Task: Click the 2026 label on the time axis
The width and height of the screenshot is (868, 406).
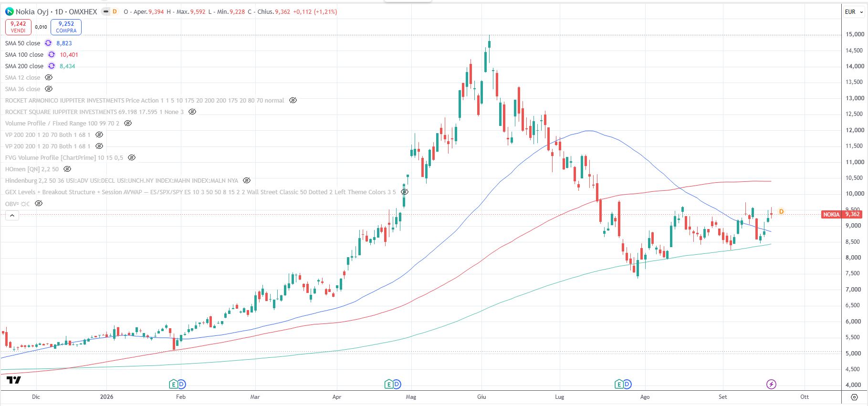Action: (106, 396)
